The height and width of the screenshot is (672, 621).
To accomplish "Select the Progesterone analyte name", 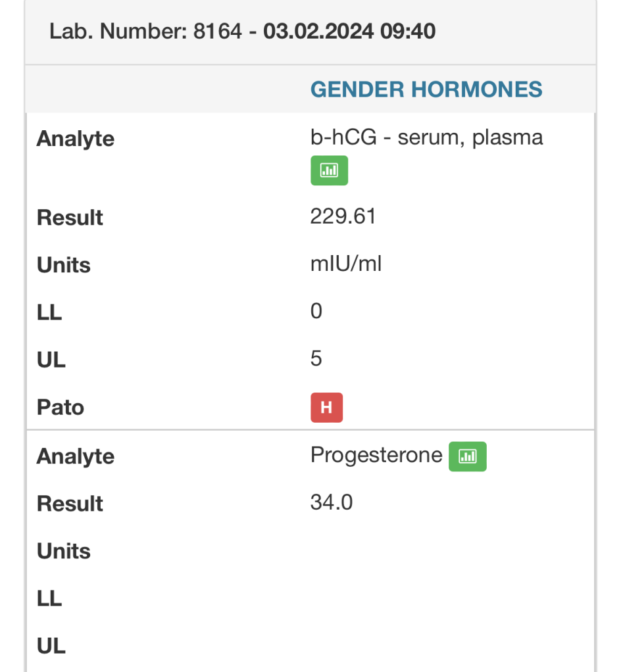I will [x=376, y=455].
